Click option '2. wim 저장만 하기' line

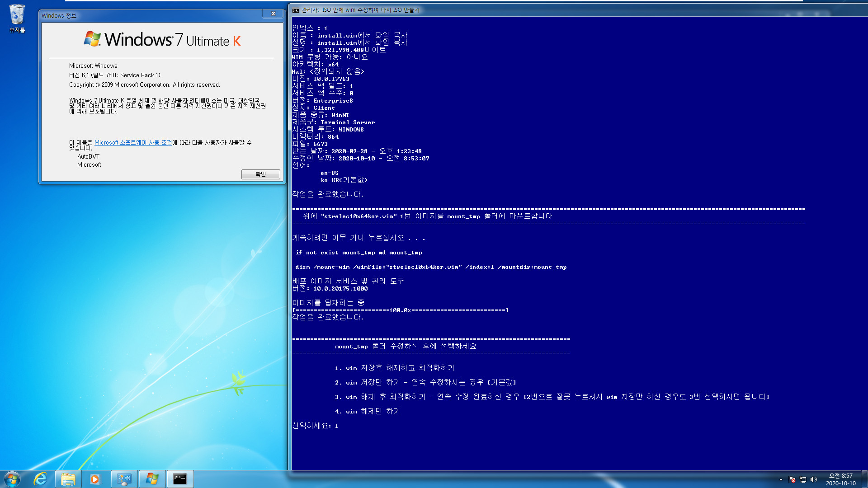(425, 382)
